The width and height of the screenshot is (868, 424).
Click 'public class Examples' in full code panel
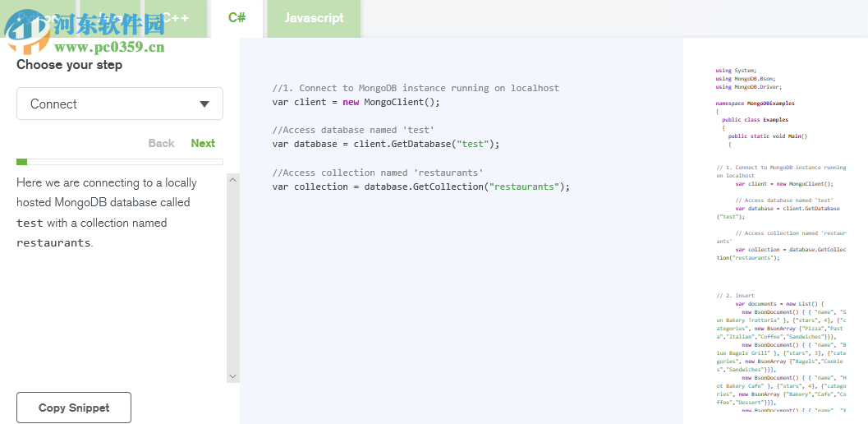point(755,120)
